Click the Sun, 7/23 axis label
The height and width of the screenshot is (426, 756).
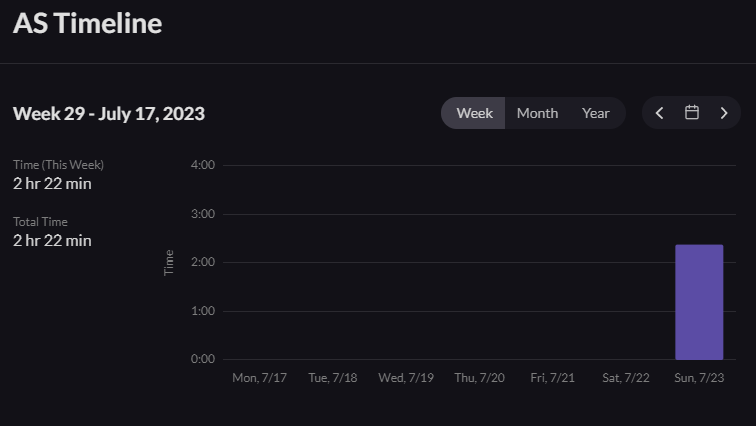pyautogui.click(x=699, y=378)
